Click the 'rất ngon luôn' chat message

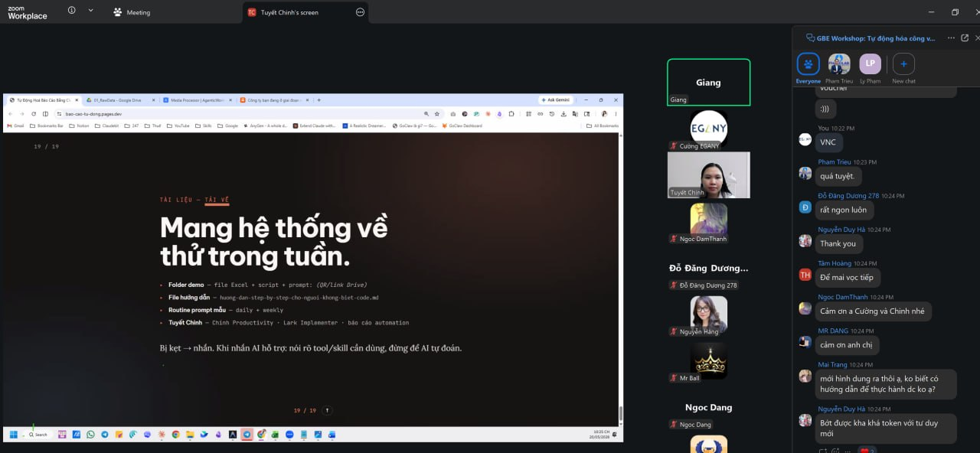(844, 210)
